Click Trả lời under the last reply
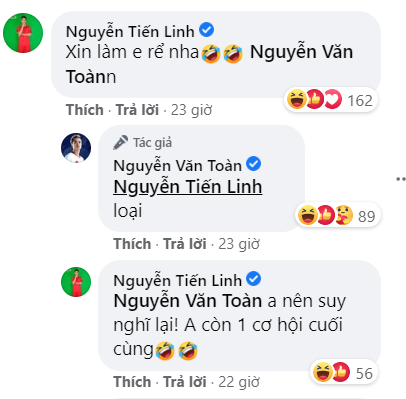 pyautogui.click(x=185, y=382)
